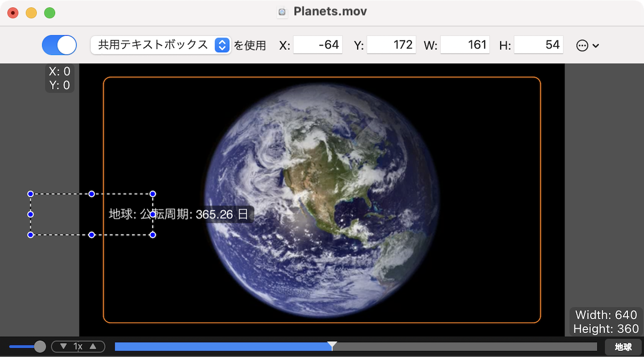Click the Earth image in the video frame

click(x=322, y=200)
